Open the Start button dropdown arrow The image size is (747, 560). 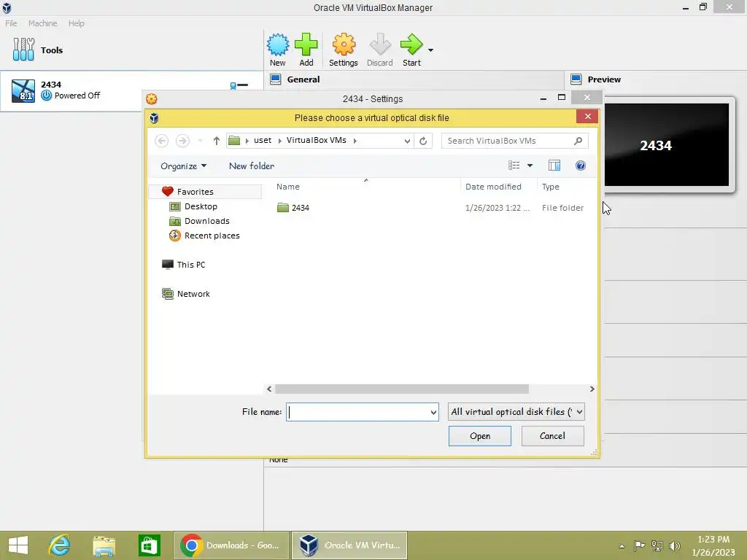[x=430, y=50]
